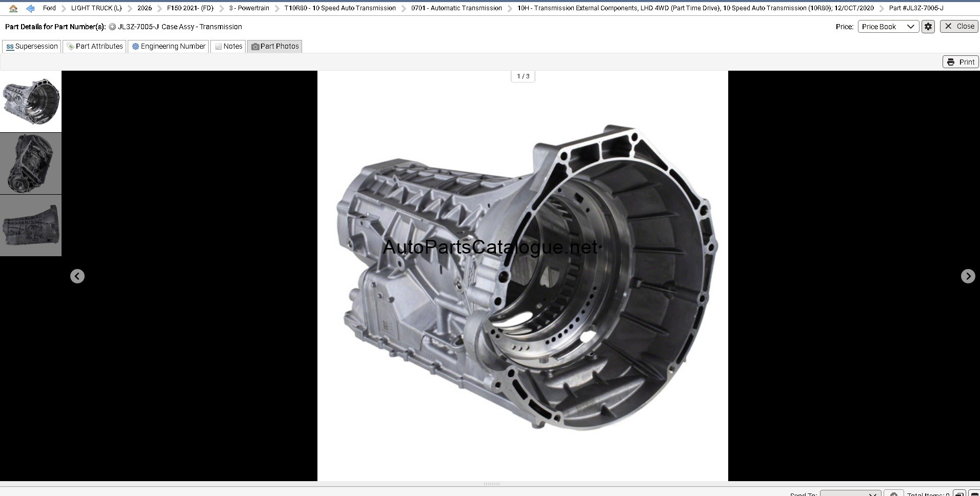Print the part photo
This screenshot has width=980, height=496.
961,62
